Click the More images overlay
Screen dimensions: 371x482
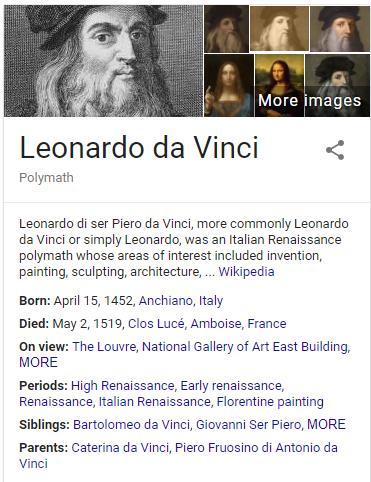[309, 101]
